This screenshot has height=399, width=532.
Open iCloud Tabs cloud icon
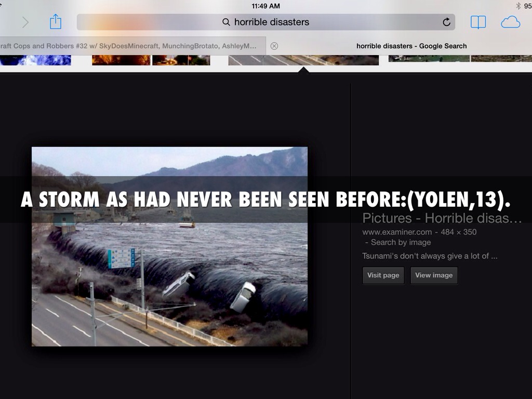point(510,22)
